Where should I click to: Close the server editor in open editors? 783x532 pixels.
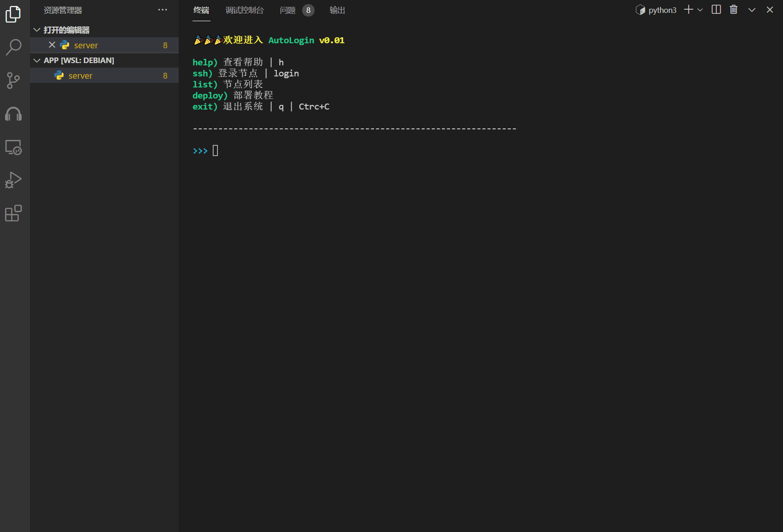(52, 45)
